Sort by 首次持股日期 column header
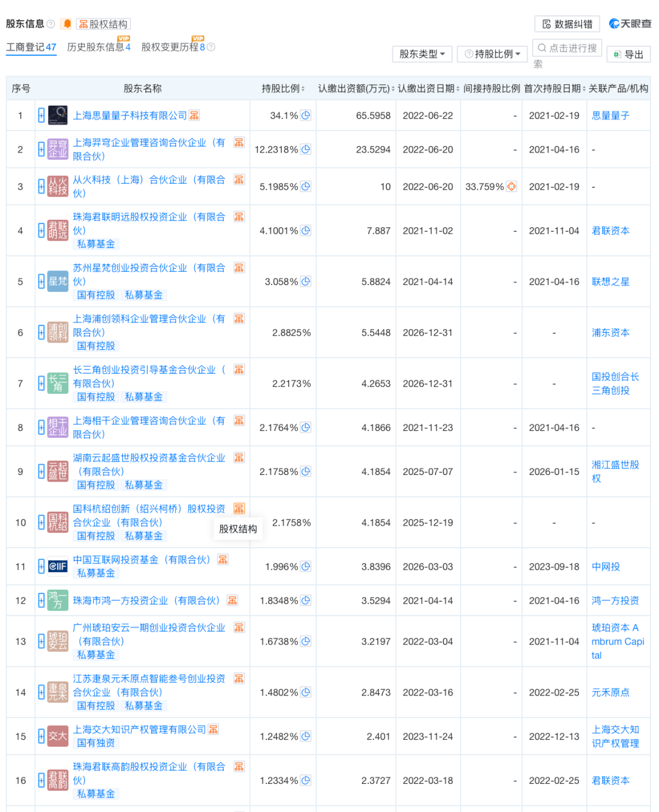The width and height of the screenshot is (659, 812). coord(555,89)
